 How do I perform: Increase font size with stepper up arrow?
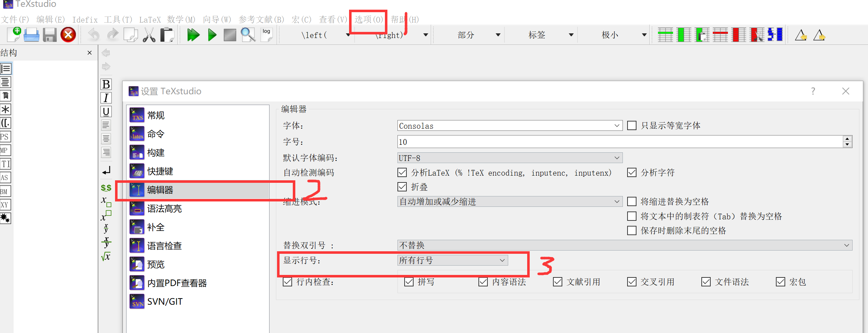point(847,139)
